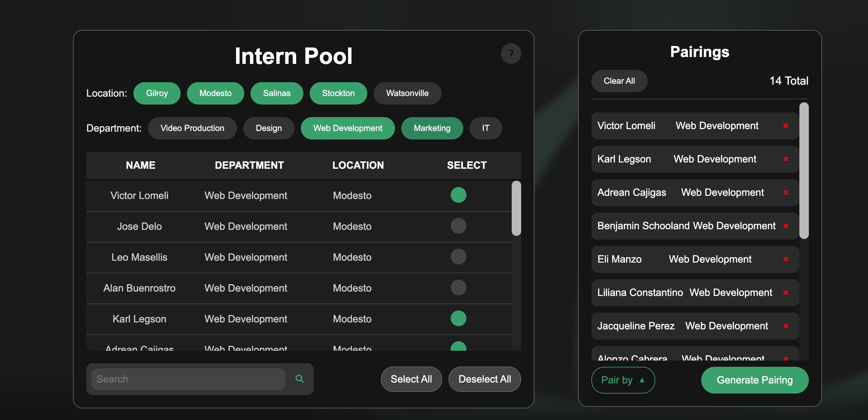Open the help question mark icon
Viewport: 868px width, 420px height.
[x=510, y=53]
